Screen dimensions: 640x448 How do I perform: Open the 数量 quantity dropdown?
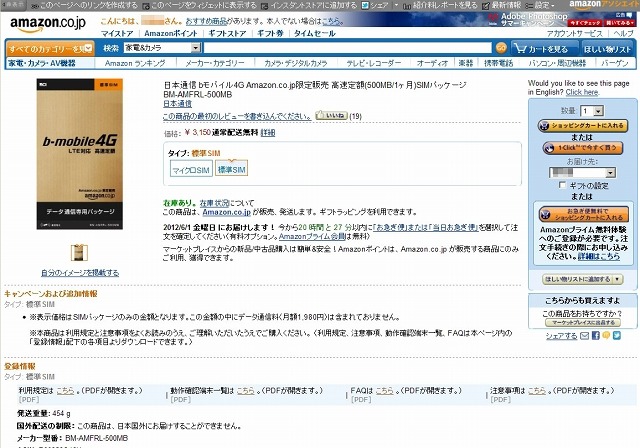593,111
